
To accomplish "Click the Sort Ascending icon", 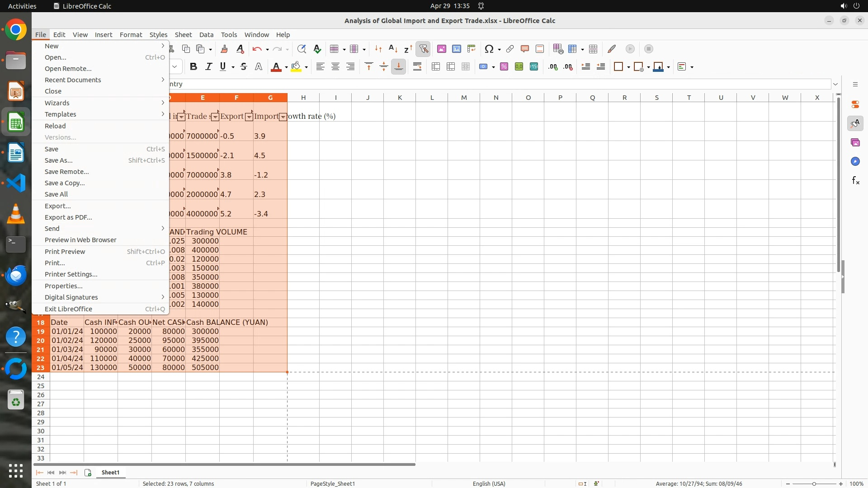I will (x=393, y=49).
